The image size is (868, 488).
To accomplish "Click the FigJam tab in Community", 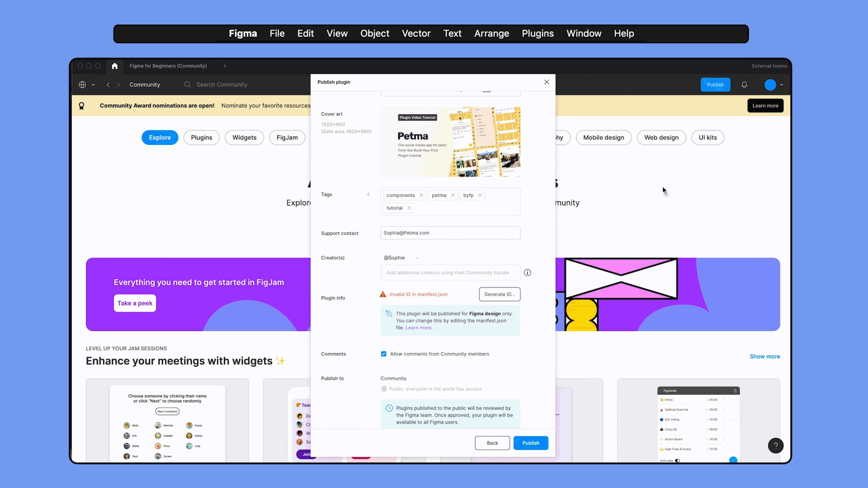I will [287, 138].
